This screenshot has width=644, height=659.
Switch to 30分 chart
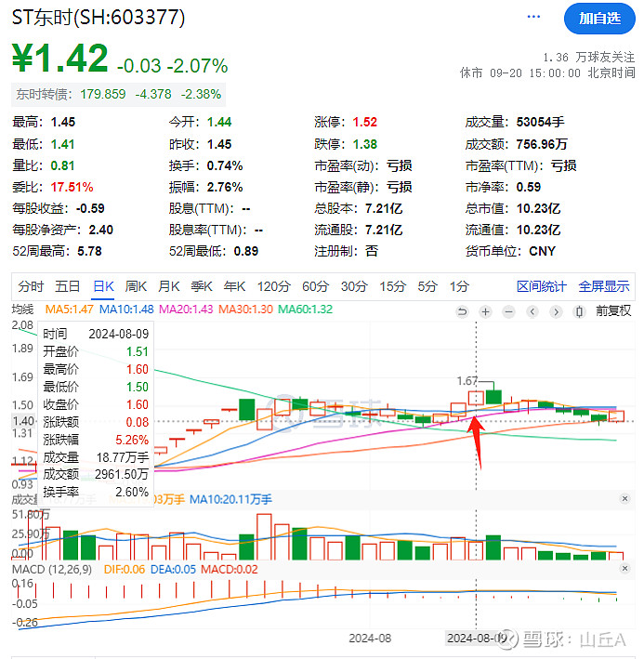[354, 286]
